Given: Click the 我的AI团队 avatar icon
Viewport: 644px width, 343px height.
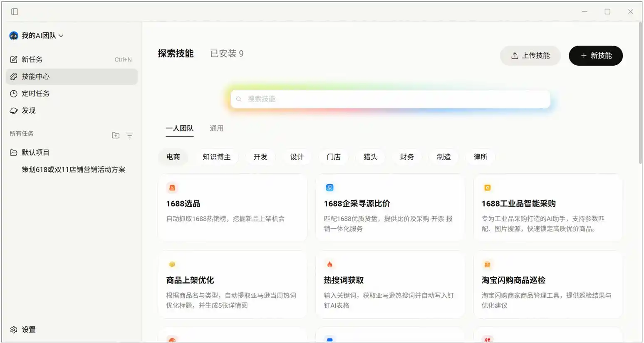Looking at the screenshot, I should (x=14, y=36).
